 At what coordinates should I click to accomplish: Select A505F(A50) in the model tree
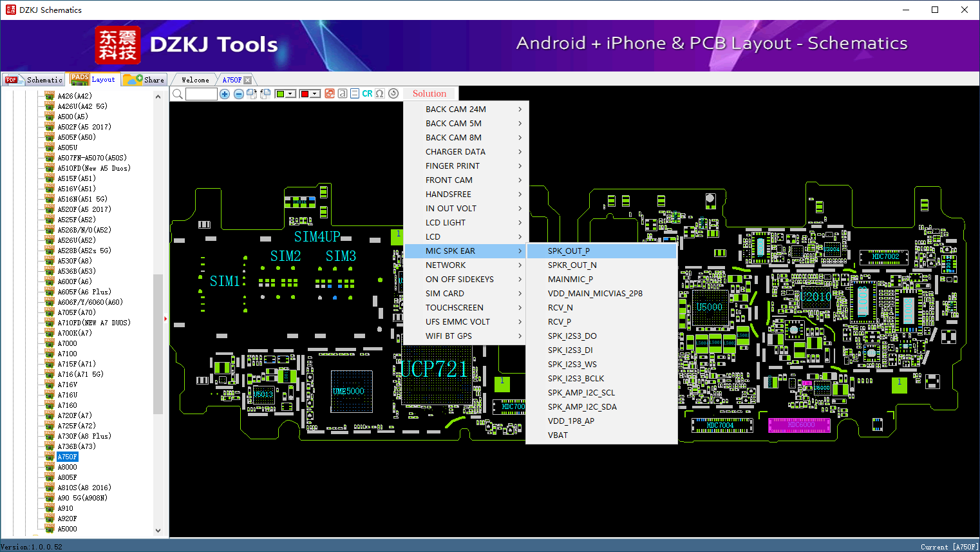click(77, 137)
